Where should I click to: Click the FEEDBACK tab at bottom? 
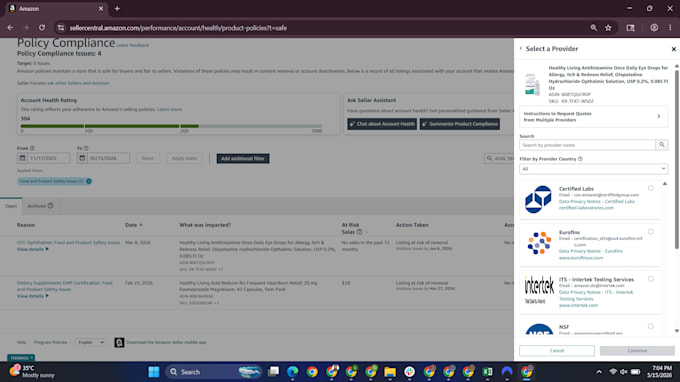21,358
